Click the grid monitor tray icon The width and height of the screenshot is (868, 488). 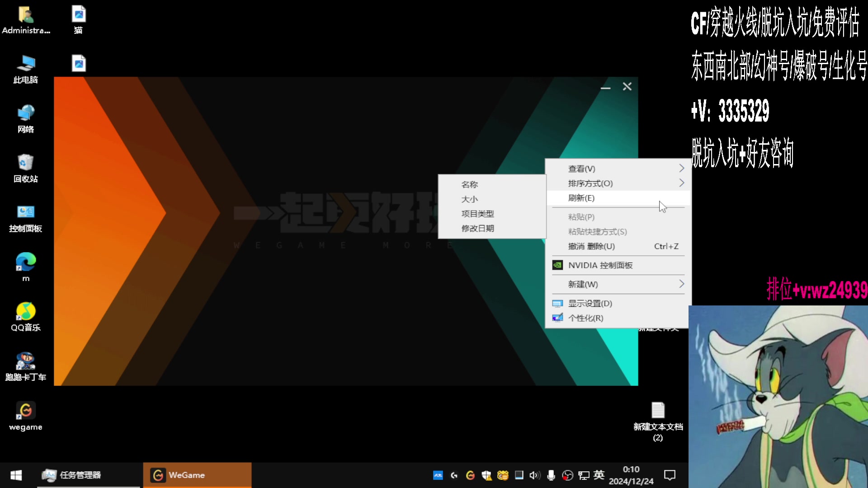[x=519, y=475]
